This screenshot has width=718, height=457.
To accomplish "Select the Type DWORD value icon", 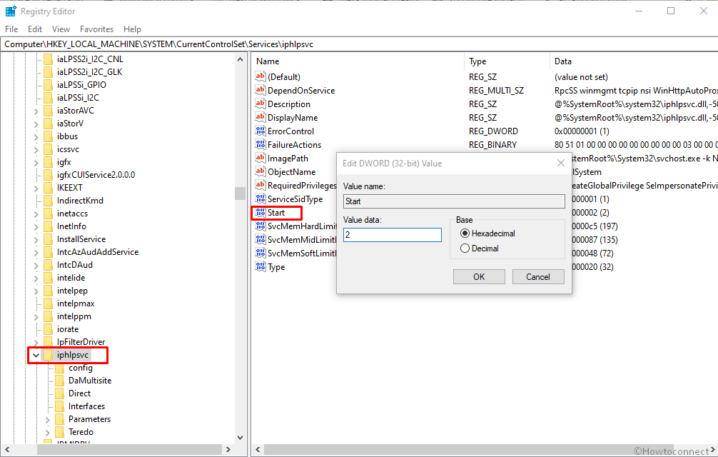I will (260, 267).
